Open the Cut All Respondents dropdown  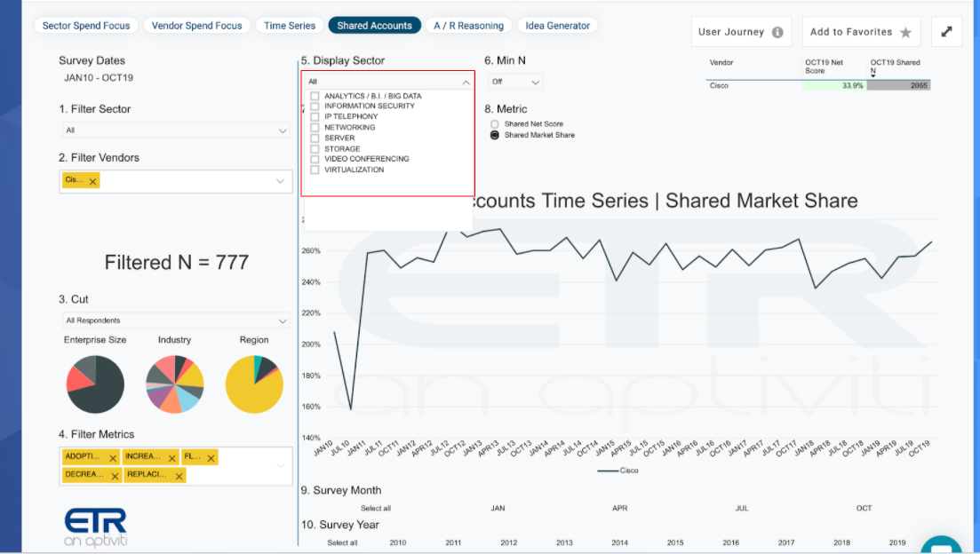[x=176, y=321]
